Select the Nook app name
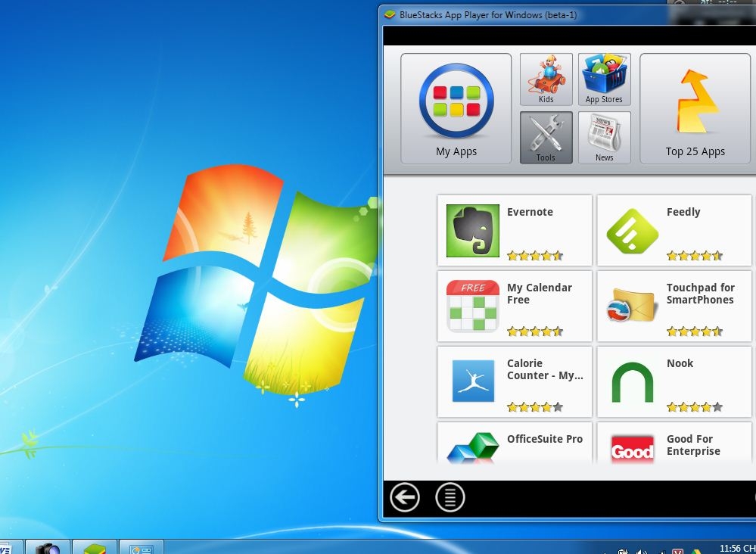Screen dimensions: 756x554 [x=680, y=363]
